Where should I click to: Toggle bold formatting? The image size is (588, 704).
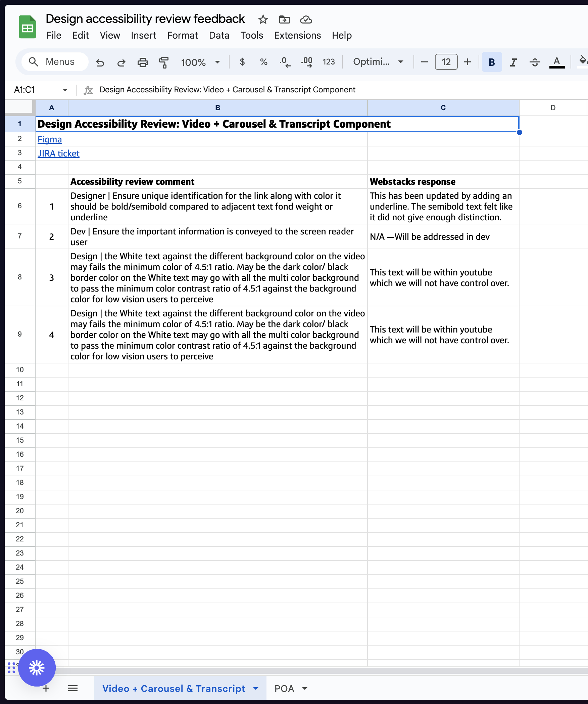coord(491,62)
